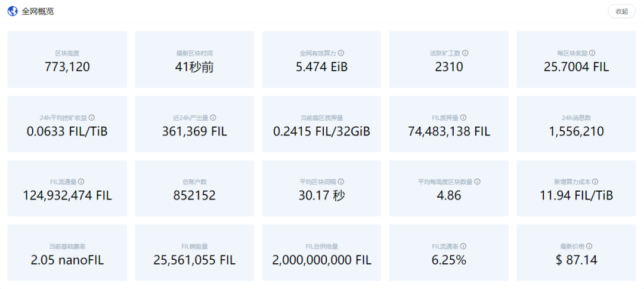Click the info icon next to 最新价格

coord(589,246)
